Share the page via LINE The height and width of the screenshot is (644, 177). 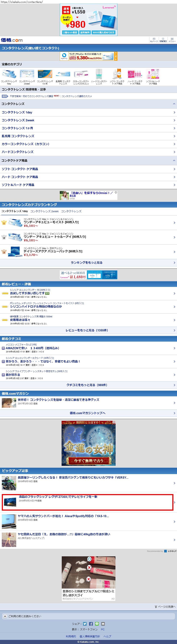[x=97, y=624]
